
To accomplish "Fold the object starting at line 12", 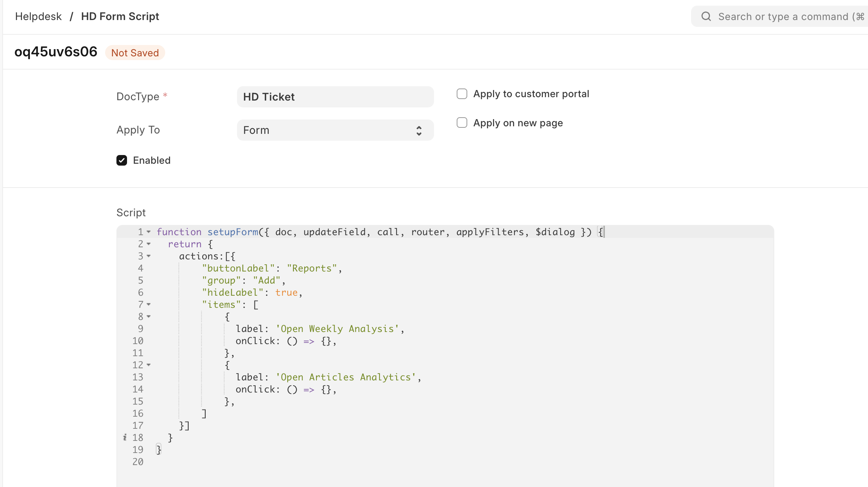I will 149,365.
